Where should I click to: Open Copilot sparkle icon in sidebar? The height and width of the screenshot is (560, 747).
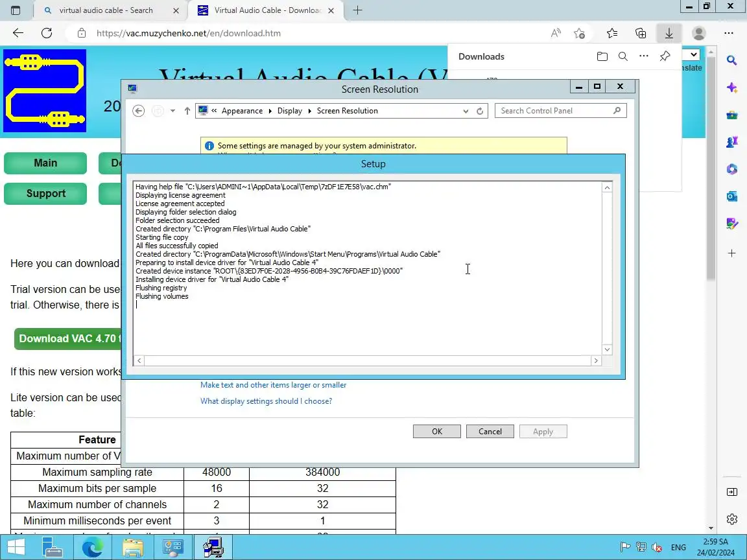click(x=731, y=87)
